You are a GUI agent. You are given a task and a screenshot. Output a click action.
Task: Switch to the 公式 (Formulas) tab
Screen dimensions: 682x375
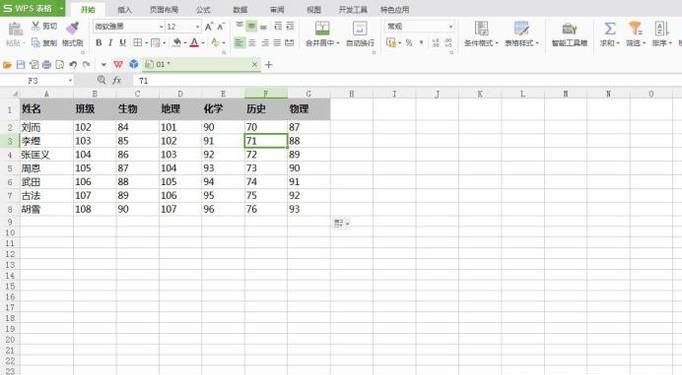coord(203,10)
